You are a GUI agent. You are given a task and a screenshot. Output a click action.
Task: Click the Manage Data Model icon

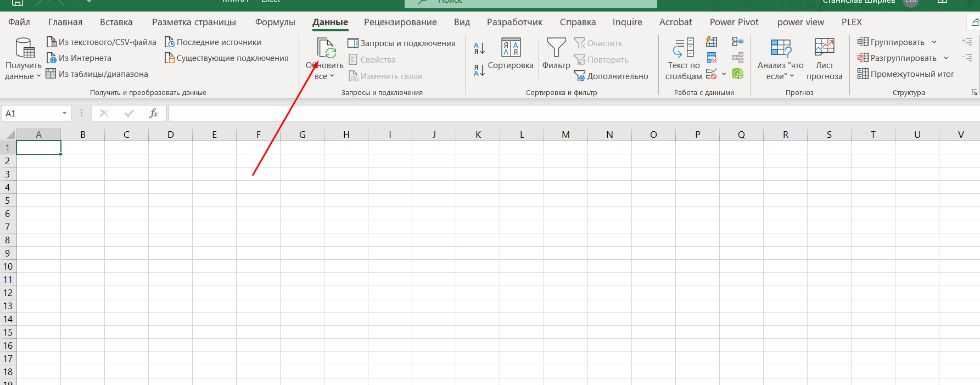tap(738, 74)
